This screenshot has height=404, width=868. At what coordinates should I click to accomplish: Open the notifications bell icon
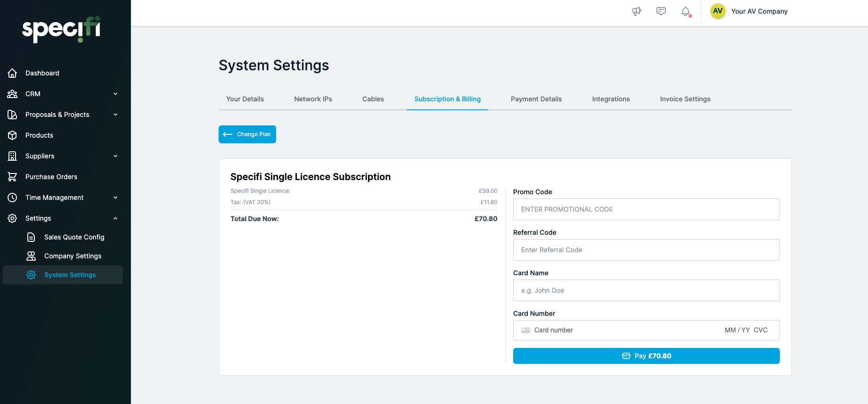pyautogui.click(x=686, y=11)
